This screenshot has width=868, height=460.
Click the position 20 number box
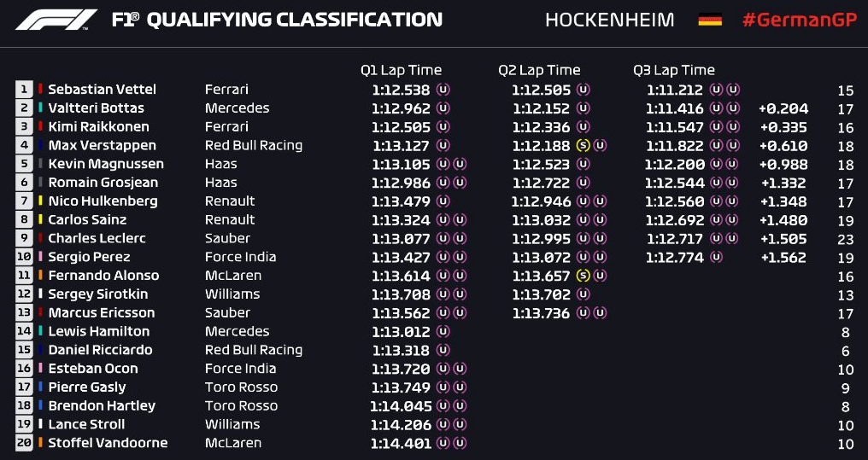pyautogui.click(x=24, y=443)
